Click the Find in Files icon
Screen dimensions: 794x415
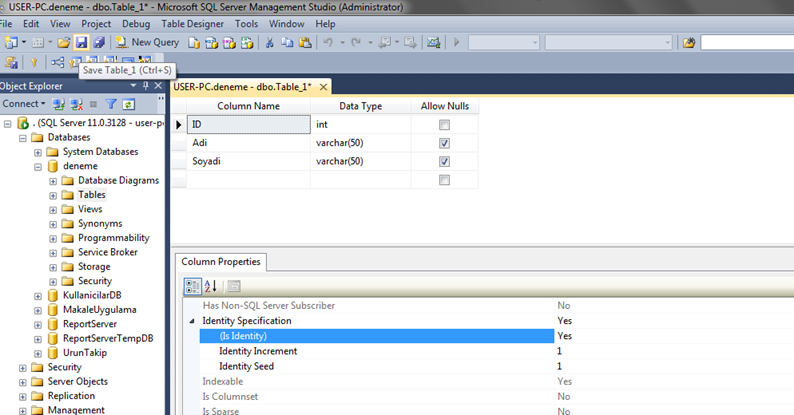coord(689,43)
